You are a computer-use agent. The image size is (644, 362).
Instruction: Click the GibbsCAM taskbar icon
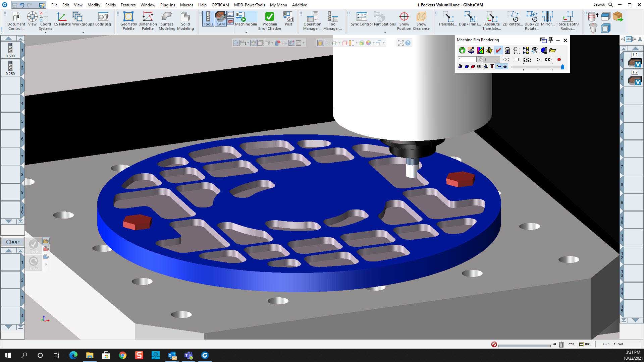pyautogui.click(x=205, y=355)
